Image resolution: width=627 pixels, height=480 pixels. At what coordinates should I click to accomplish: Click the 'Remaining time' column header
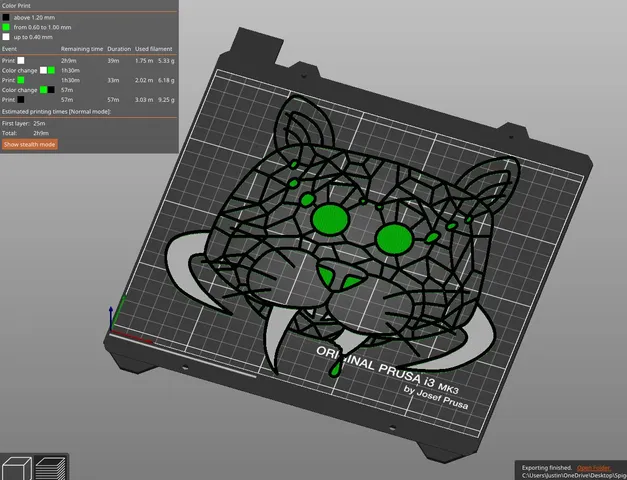pyautogui.click(x=82, y=49)
